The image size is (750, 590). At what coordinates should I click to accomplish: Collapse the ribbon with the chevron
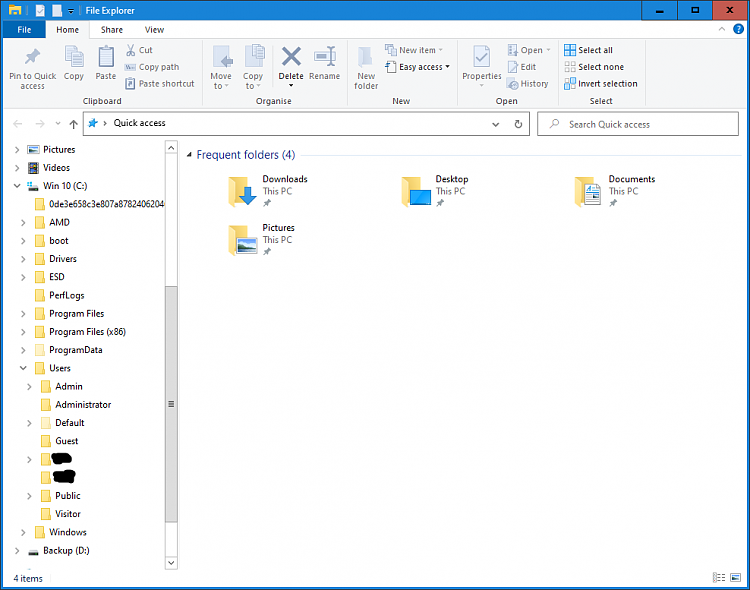pos(721,29)
